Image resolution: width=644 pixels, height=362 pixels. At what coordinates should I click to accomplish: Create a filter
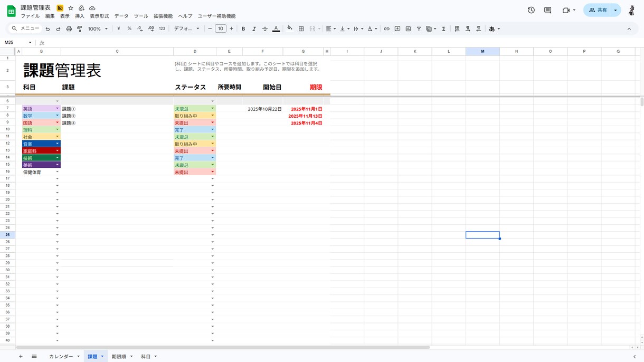419,29
